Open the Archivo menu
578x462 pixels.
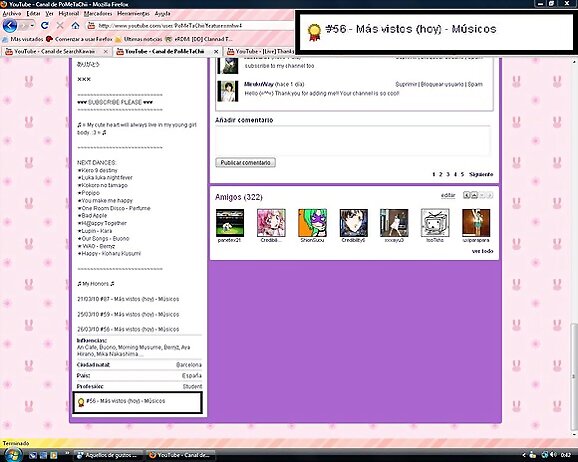pyautogui.click(x=12, y=13)
